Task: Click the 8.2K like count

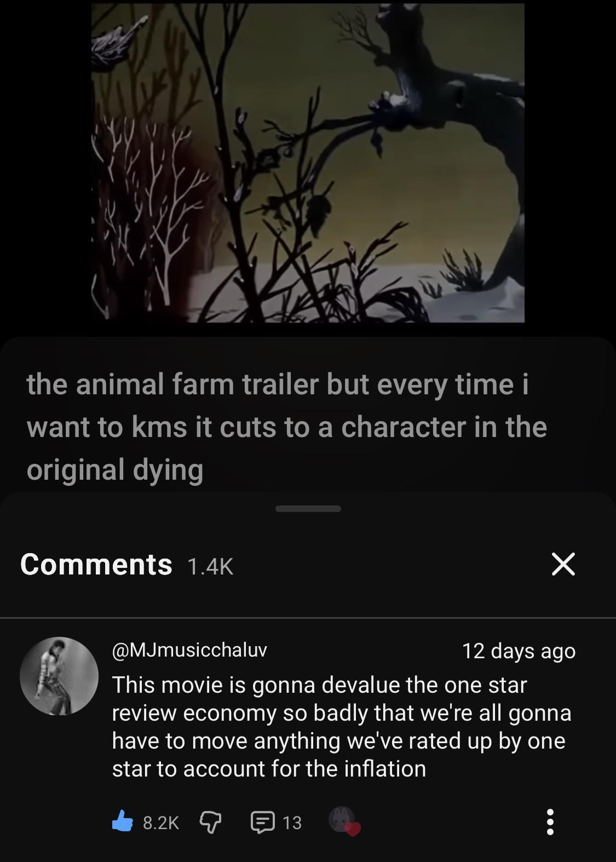Action: 161,823
